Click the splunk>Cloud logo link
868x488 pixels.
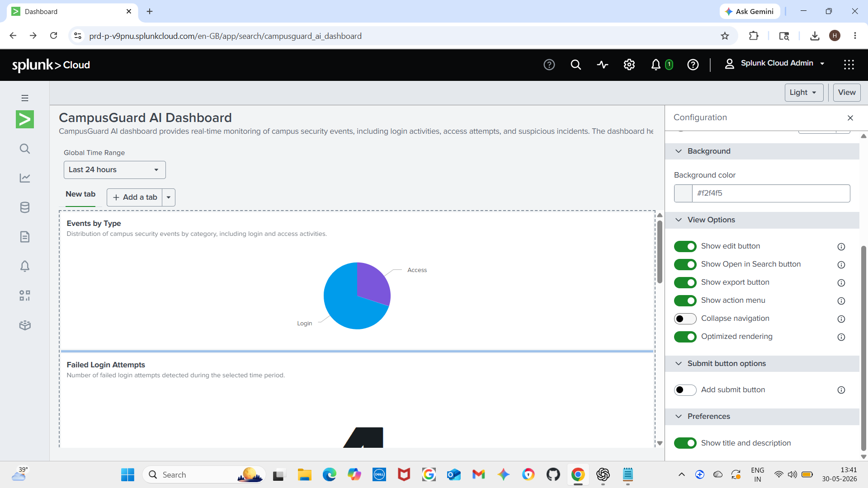(51, 65)
